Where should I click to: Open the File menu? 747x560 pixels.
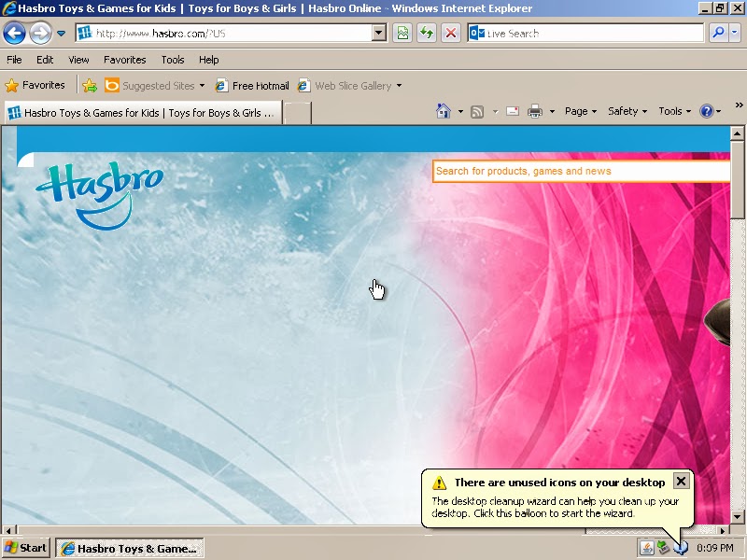(x=14, y=60)
